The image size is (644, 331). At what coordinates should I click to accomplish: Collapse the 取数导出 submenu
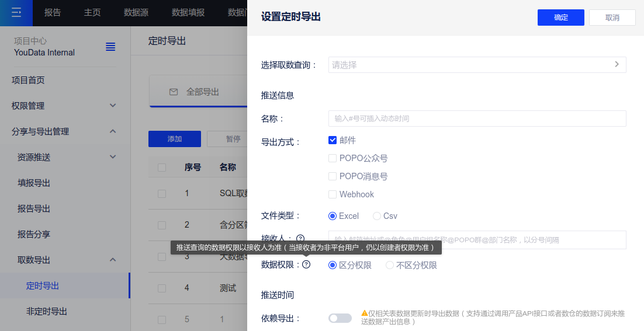point(113,260)
